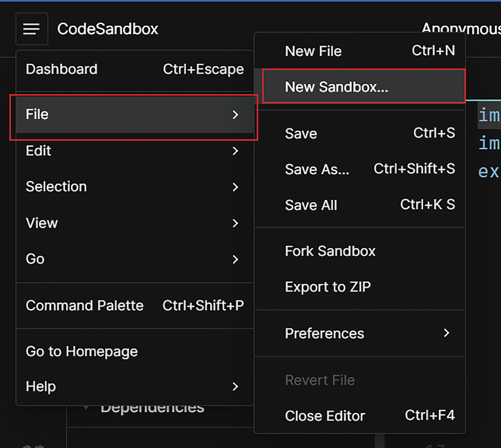
Task: Choose New File in File submenu
Action: coord(313,51)
